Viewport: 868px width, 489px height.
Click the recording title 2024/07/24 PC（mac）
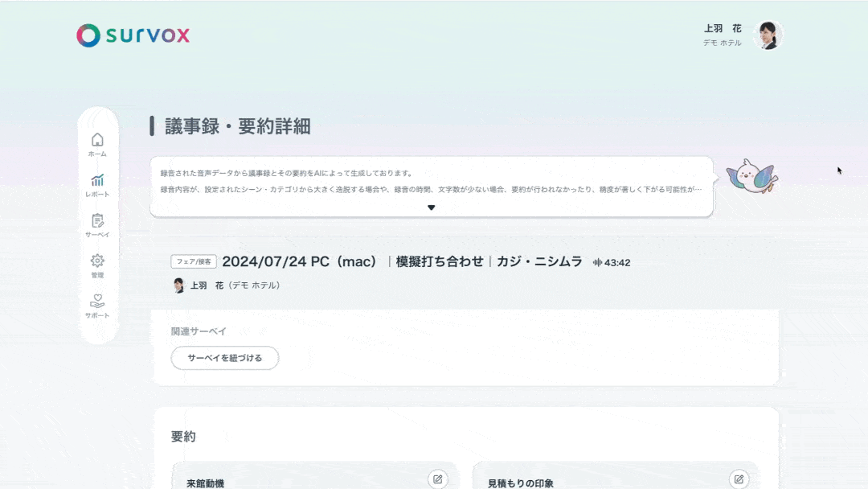(x=300, y=261)
